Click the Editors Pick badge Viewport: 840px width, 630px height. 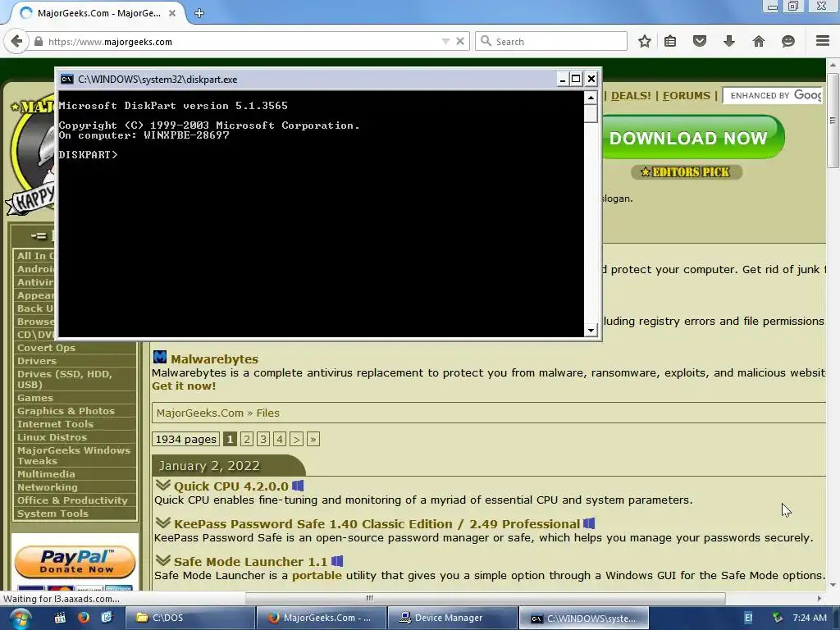(x=687, y=172)
